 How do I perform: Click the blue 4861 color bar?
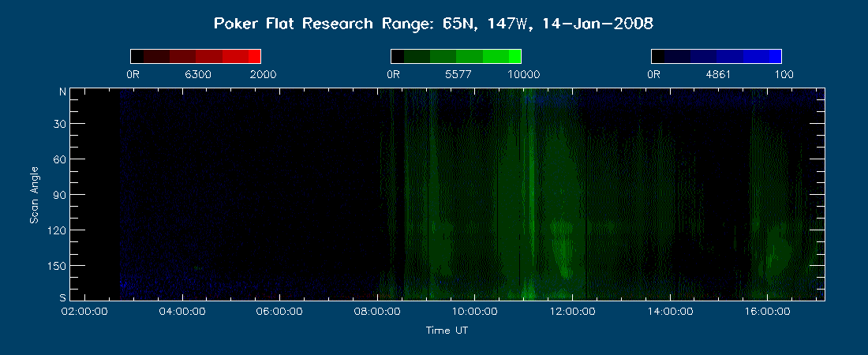click(x=716, y=57)
